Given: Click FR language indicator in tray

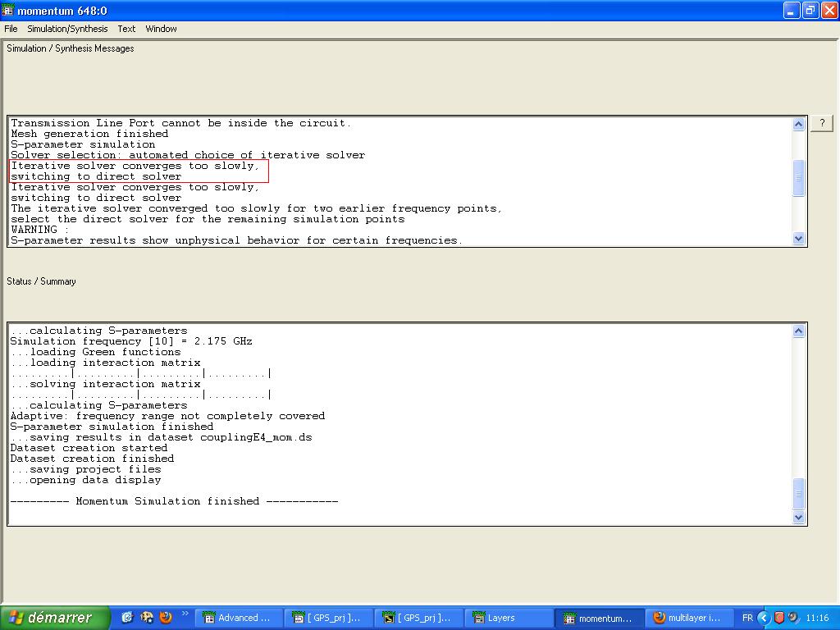Looking at the screenshot, I should pyautogui.click(x=747, y=618).
